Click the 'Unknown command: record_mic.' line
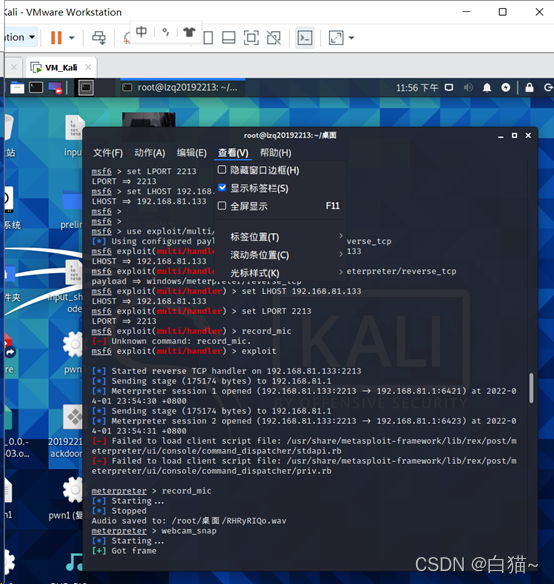 [171, 341]
